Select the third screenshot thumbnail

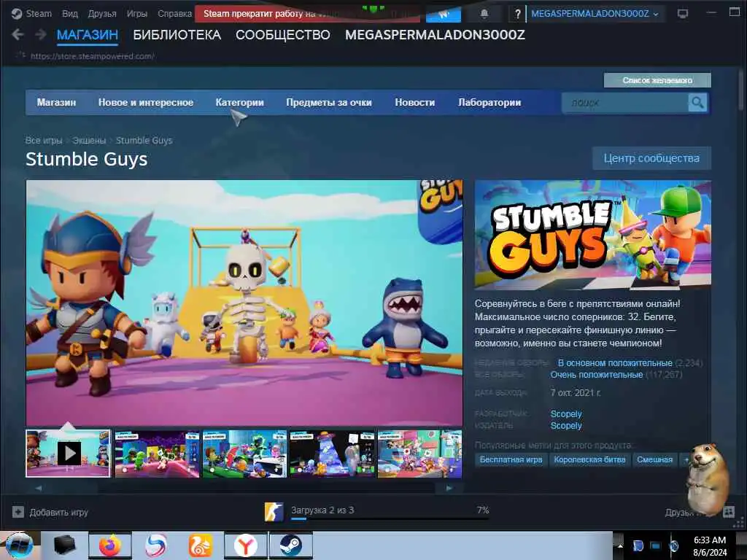244,454
